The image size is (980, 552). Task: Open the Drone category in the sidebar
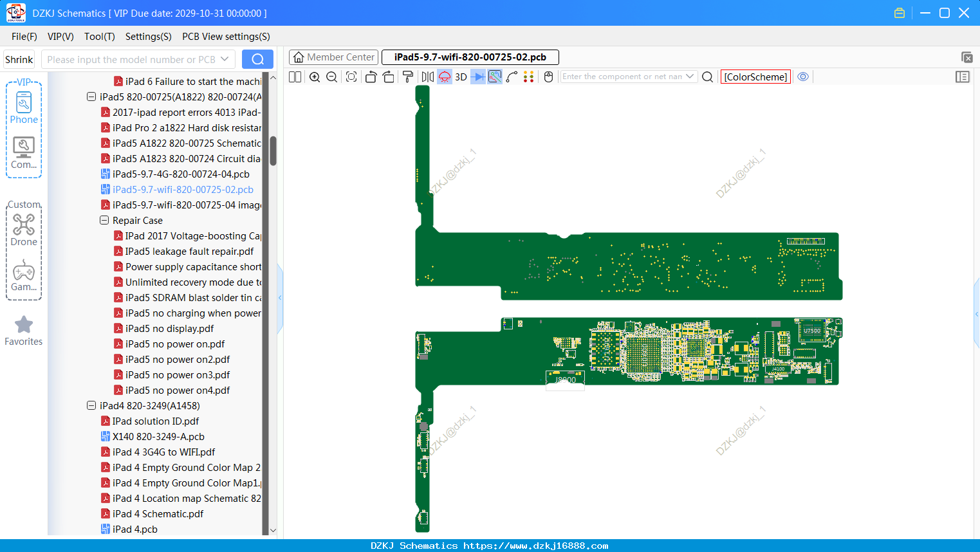pyautogui.click(x=24, y=230)
